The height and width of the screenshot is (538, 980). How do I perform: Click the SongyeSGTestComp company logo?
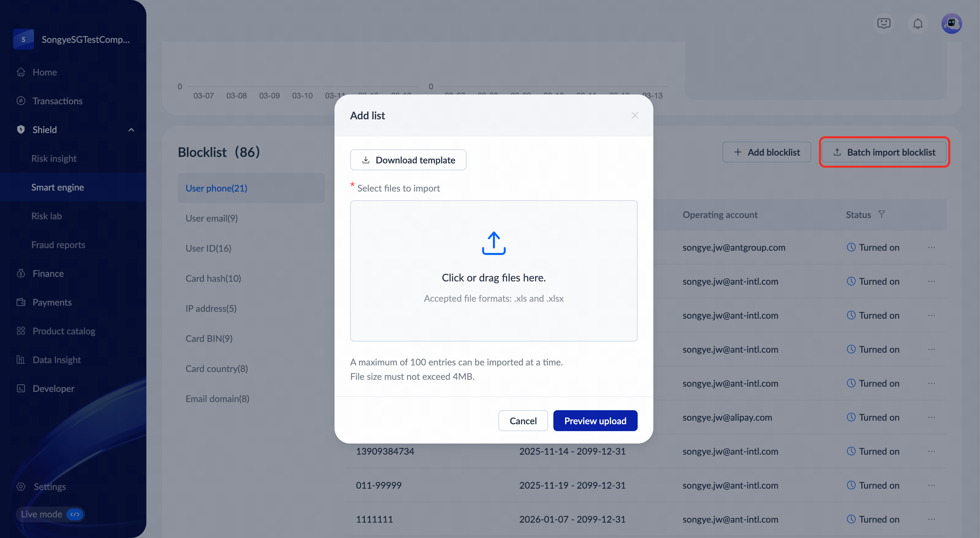(x=23, y=39)
